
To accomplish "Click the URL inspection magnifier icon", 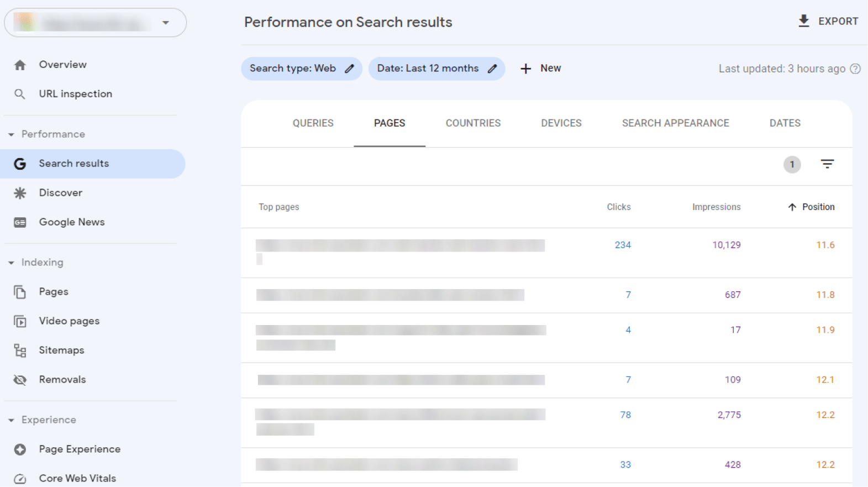I will coord(20,94).
